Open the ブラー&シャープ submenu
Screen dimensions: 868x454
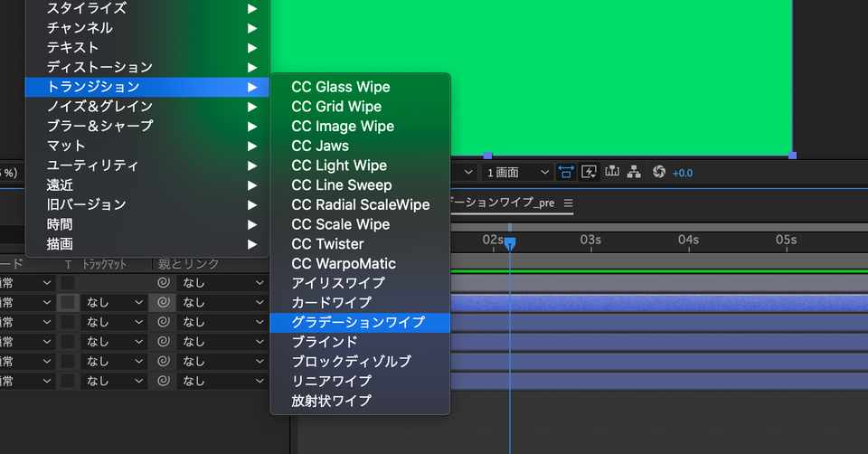(147, 127)
